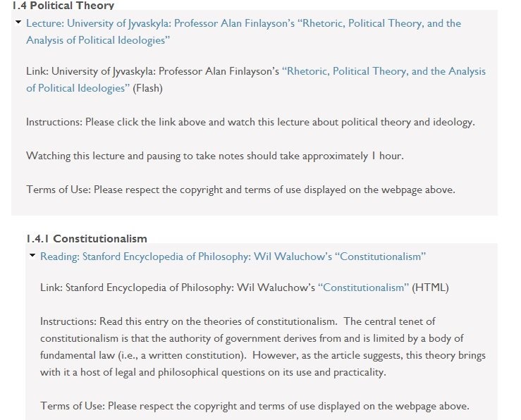Click the 1.4 Political Theory heading
521x420 pixels.
click(x=63, y=6)
